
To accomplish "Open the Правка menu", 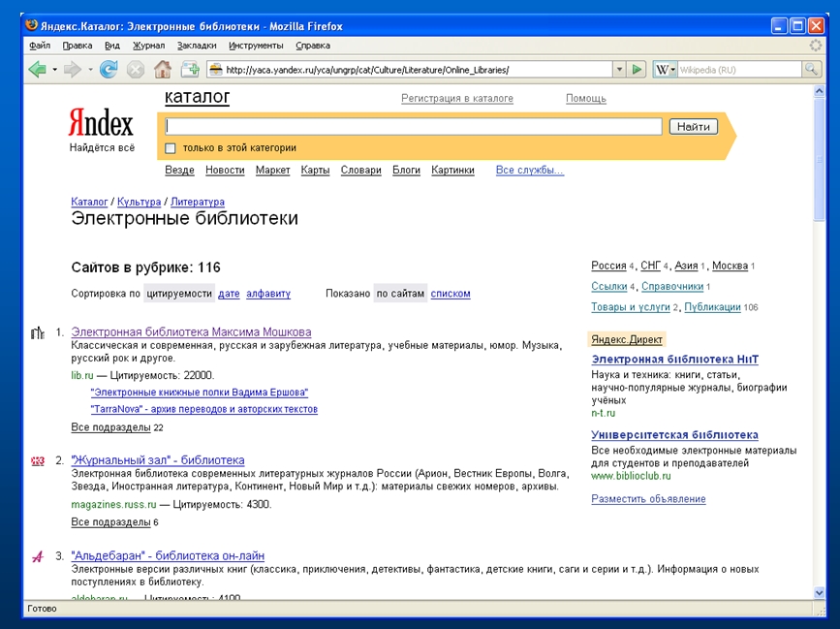I will pyautogui.click(x=78, y=46).
